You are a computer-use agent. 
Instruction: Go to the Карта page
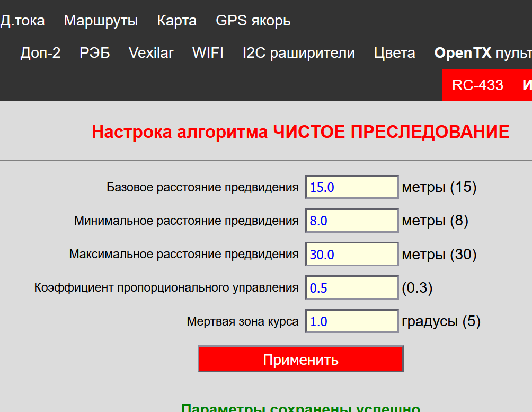pyautogui.click(x=176, y=21)
